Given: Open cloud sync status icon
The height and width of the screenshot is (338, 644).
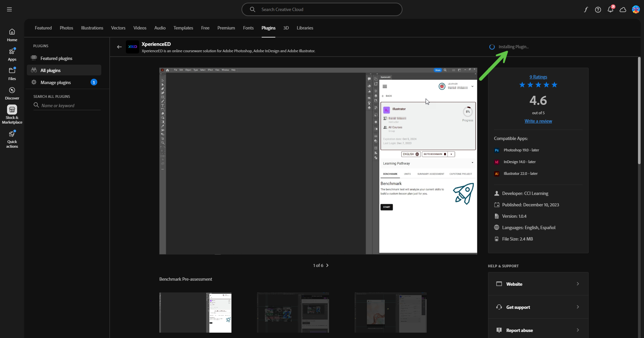Looking at the screenshot, I should 623,9.
